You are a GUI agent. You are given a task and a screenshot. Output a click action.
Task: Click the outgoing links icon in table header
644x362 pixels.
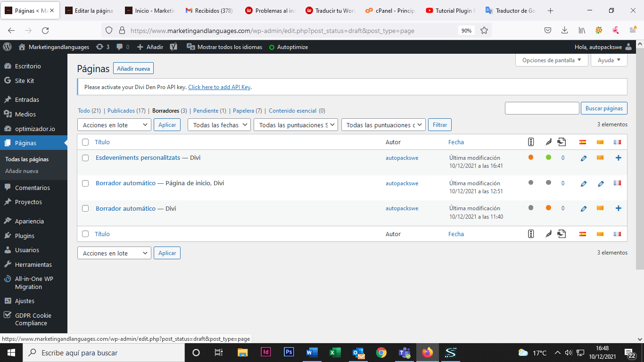561,141
